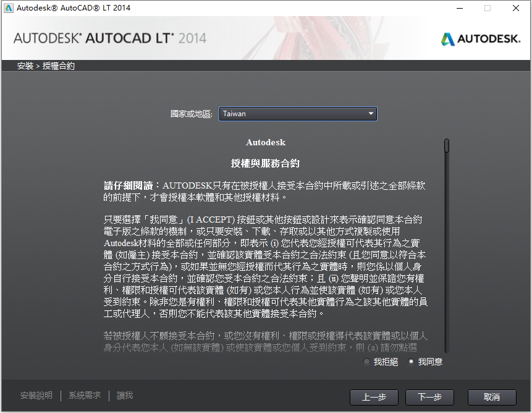Close the AutoCAD LT 2014 installer window
Screen dimensions: 532x413
coord(516,8)
